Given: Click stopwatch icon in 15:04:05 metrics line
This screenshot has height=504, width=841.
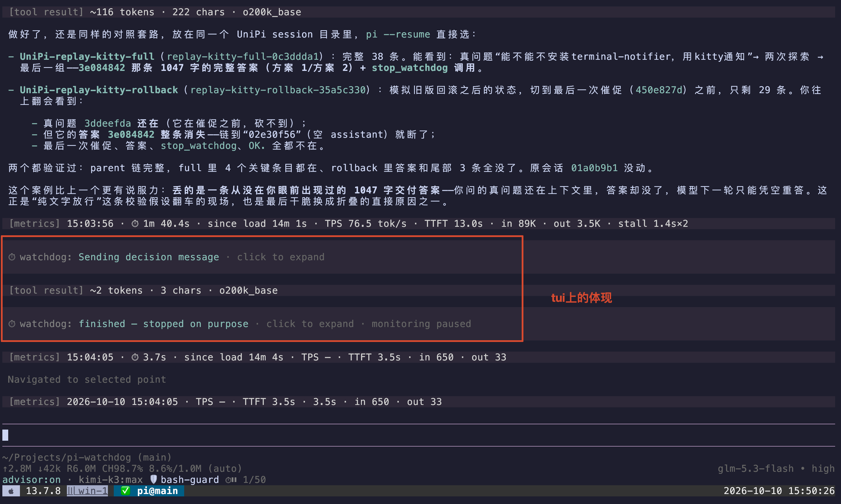Looking at the screenshot, I should point(135,357).
